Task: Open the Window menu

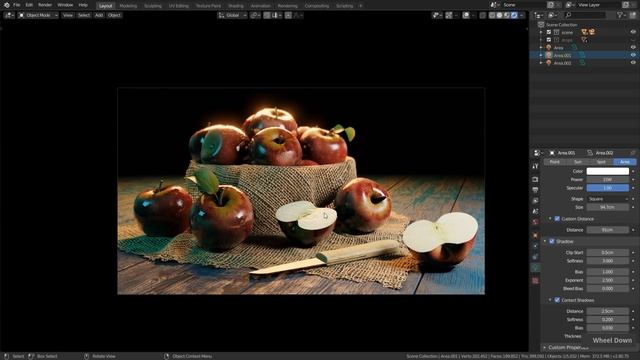Action: click(65, 5)
